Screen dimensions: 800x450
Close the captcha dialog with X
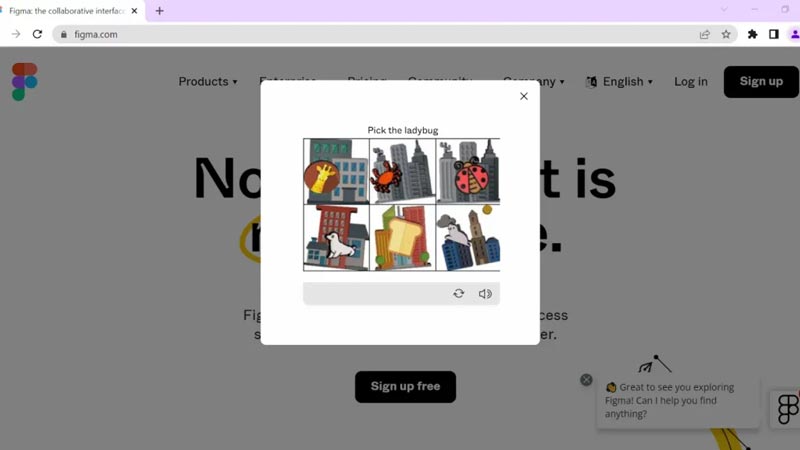(523, 96)
